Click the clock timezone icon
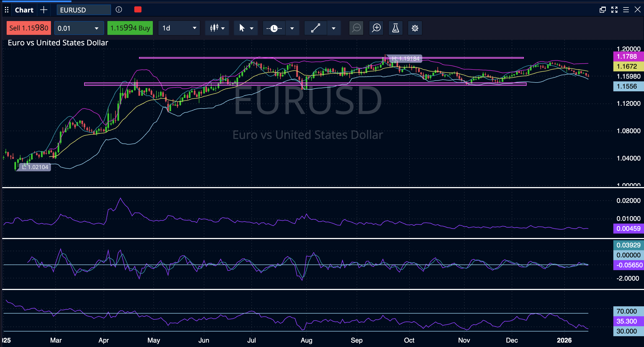Viewport: 644px width, 347px height. [274, 28]
